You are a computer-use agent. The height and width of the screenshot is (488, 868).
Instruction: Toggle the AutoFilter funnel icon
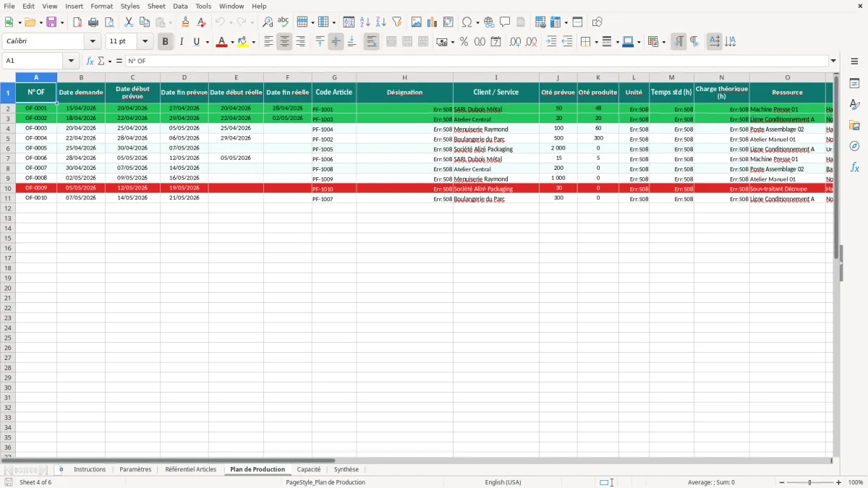tap(396, 22)
